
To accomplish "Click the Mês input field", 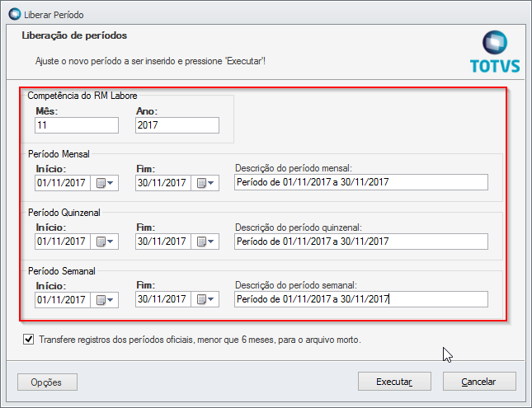I will pyautogui.click(x=77, y=125).
